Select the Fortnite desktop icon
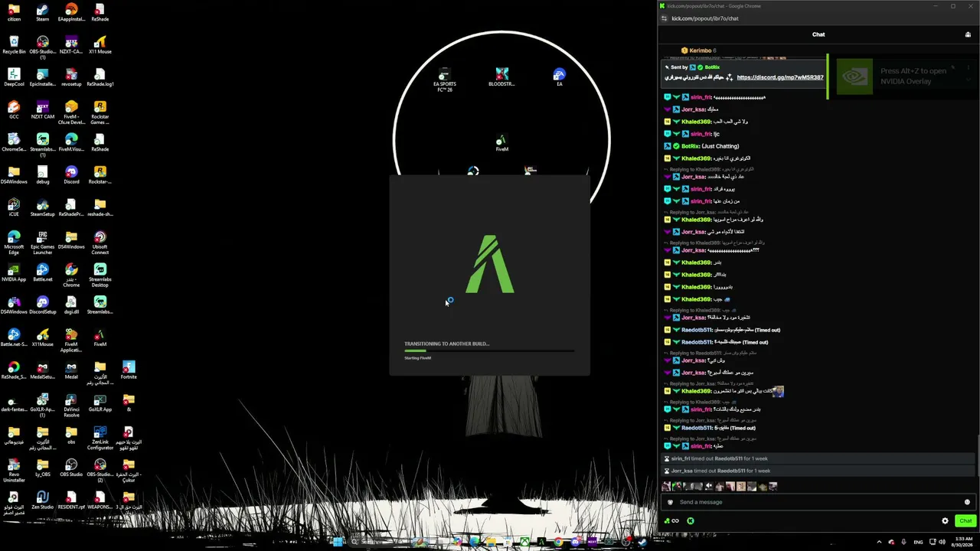The width and height of the screenshot is (980, 551). [x=129, y=370]
